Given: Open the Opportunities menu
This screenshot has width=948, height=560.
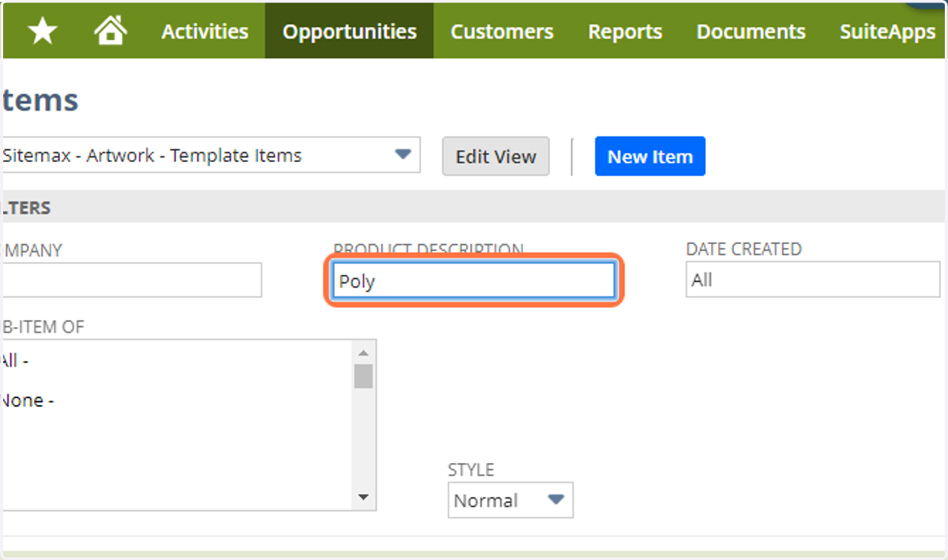Looking at the screenshot, I should (x=349, y=32).
